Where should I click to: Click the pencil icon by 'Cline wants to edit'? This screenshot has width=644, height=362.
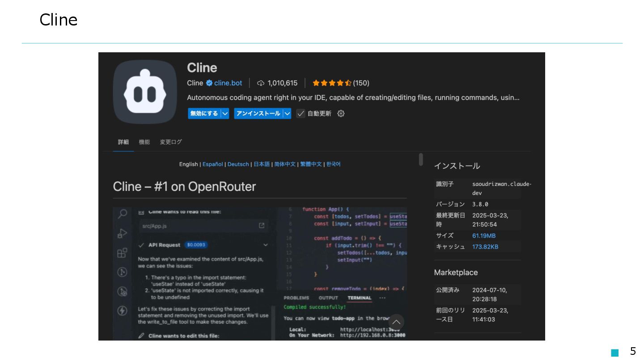pyautogui.click(x=141, y=335)
